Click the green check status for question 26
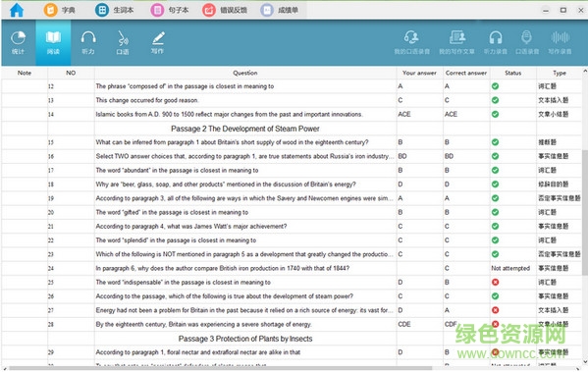 [x=496, y=296]
